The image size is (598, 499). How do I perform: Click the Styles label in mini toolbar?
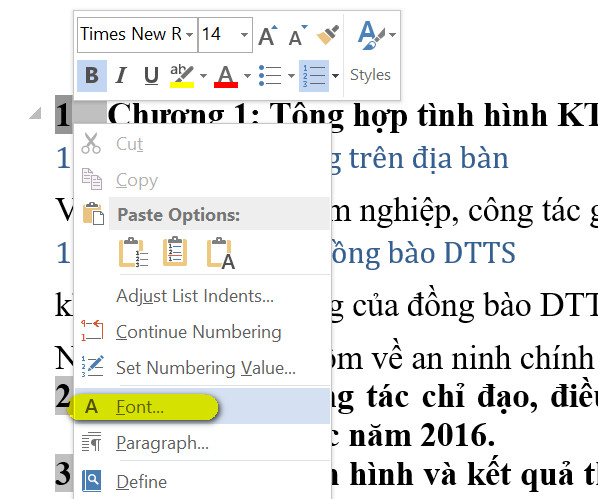point(370,75)
